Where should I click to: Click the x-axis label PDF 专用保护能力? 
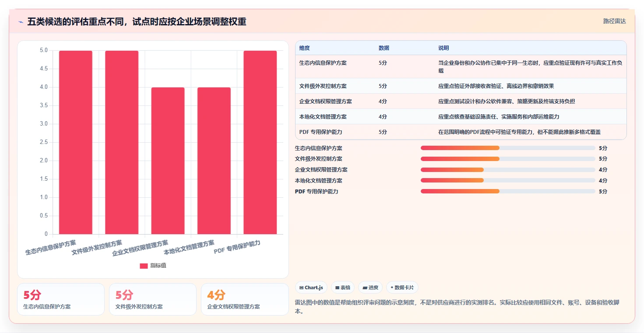pos(237,247)
